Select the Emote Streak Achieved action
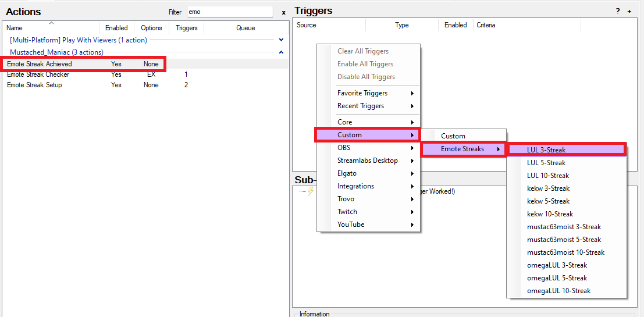Viewport: 644px width, 317px height. click(x=146, y=64)
